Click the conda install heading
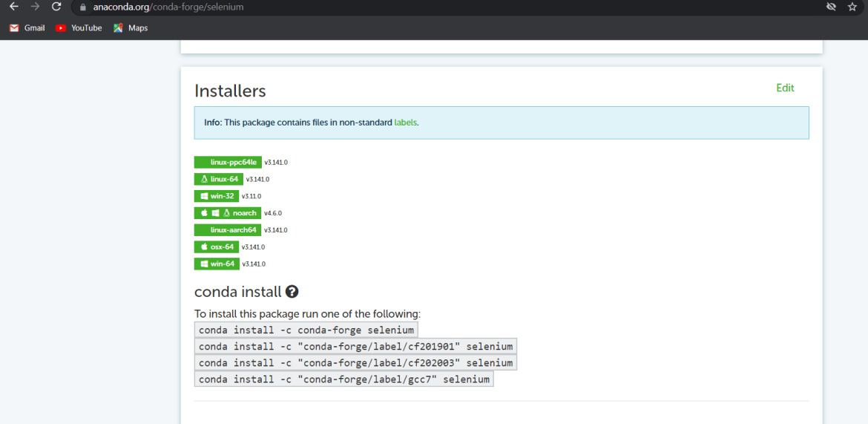 click(x=239, y=292)
